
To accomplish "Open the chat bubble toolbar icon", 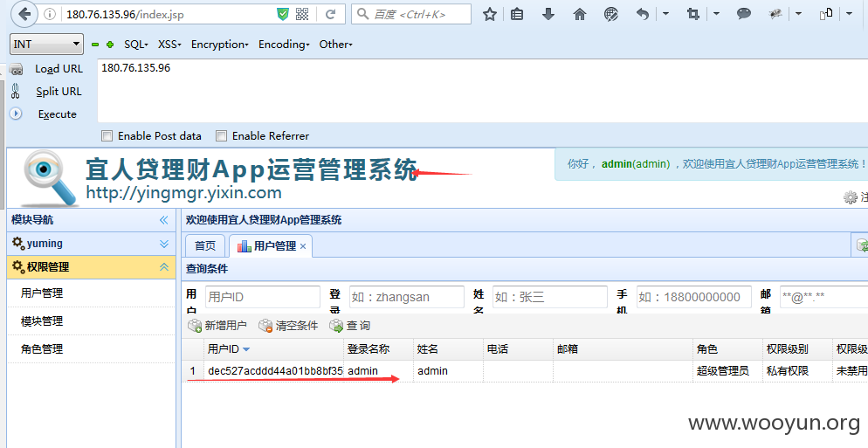I will click(x=744, y=14).
